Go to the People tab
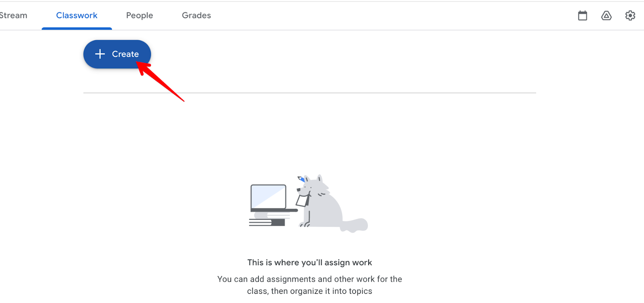The image size is (644, 303). [x=140, y=15]
